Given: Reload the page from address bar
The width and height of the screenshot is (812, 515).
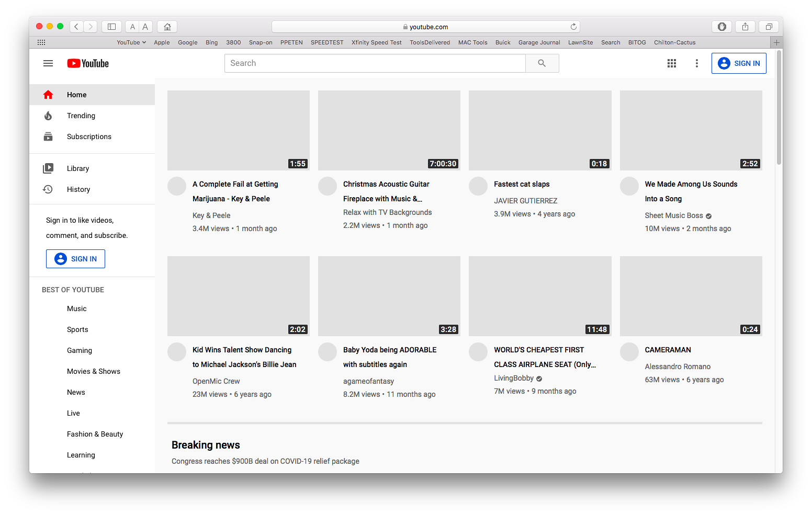Looking at the screenshot, I should point(574,27).
